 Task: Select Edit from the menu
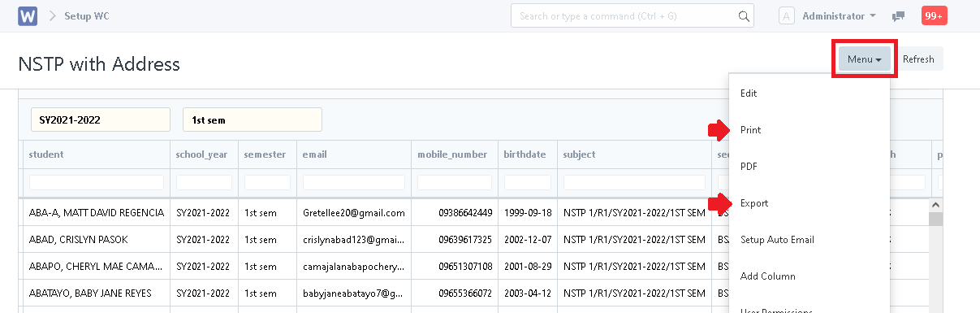(749, 93)
